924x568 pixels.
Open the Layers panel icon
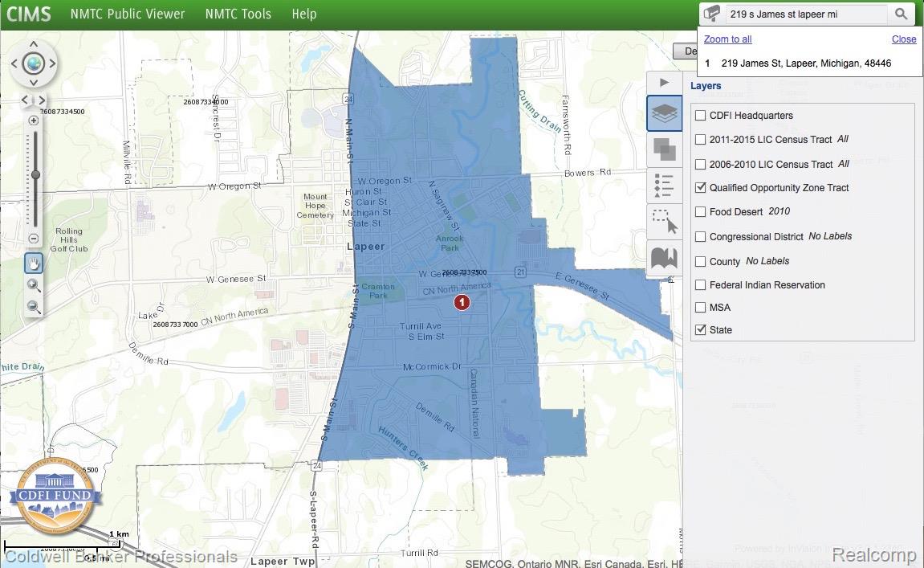tap(664, 114)
